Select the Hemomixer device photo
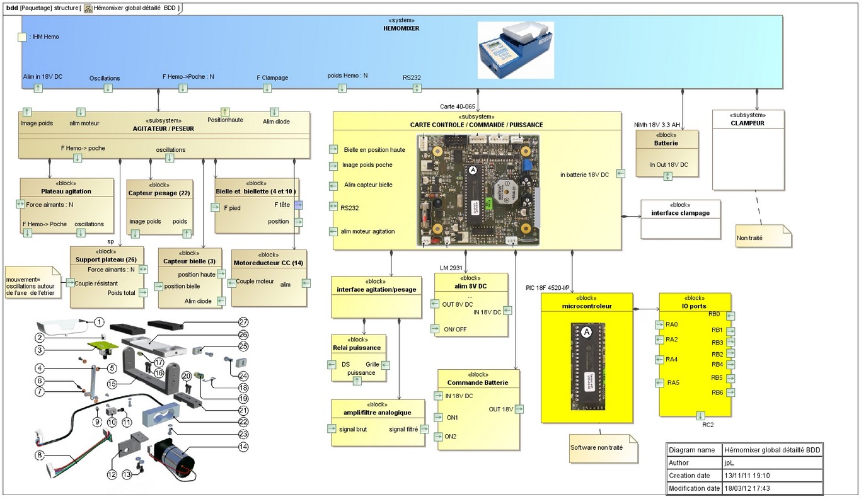Viewport: 866px width, 504px height. tap(516, 50)
